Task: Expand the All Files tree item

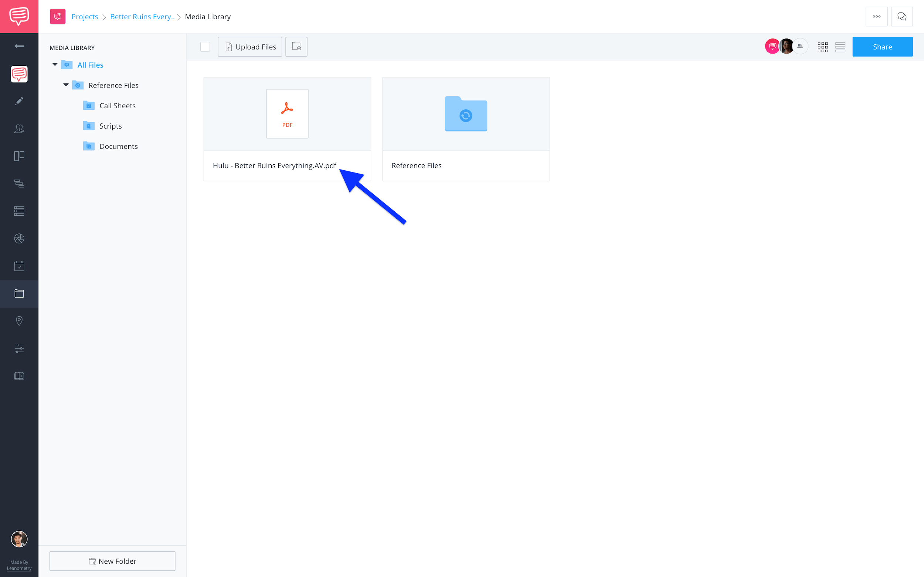Action: tap(55, 65)
